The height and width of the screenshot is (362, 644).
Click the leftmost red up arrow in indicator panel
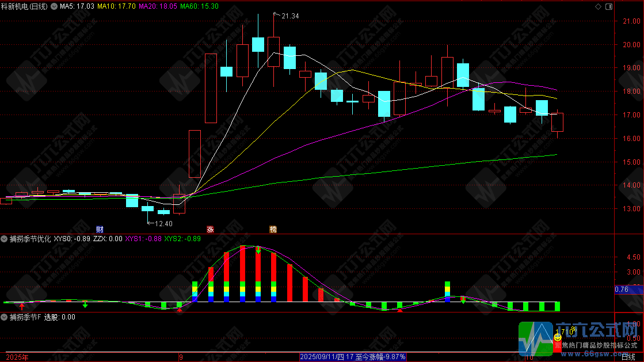[22, 307]
